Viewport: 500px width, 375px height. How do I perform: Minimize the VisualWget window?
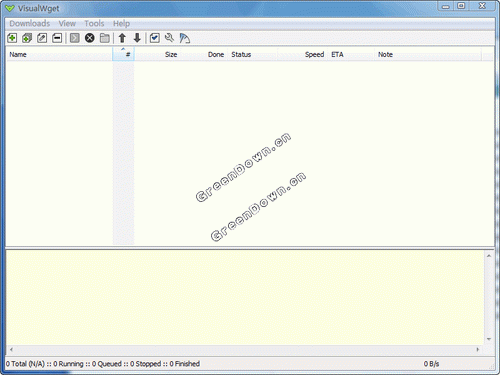coord(446,6)
